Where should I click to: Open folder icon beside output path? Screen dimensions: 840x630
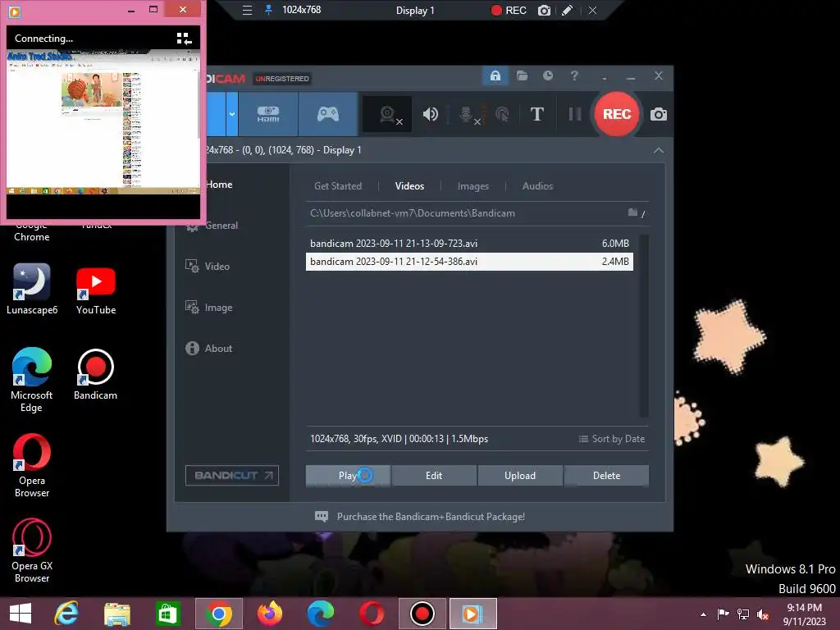pyautogui.click(x=632, y=212)
